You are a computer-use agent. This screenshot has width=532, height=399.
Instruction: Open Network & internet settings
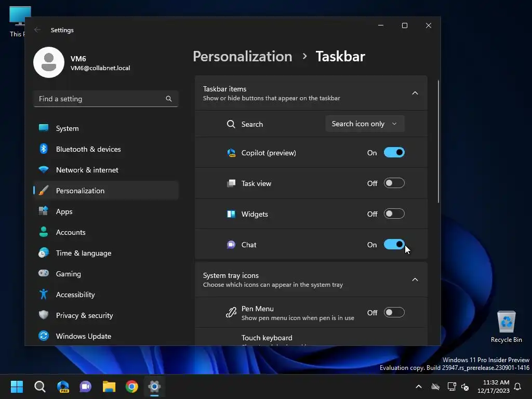(x=106, y=170)
